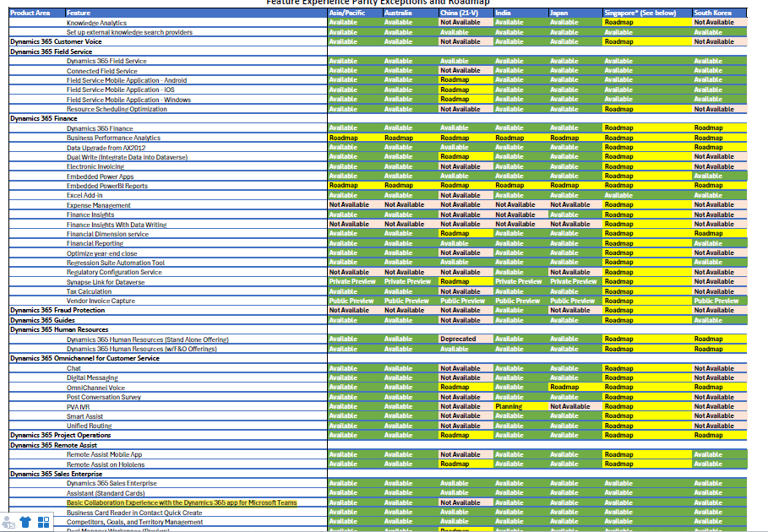
Task: Select the Dynamics 365 Finance section heading
Action: click(44, 118)
